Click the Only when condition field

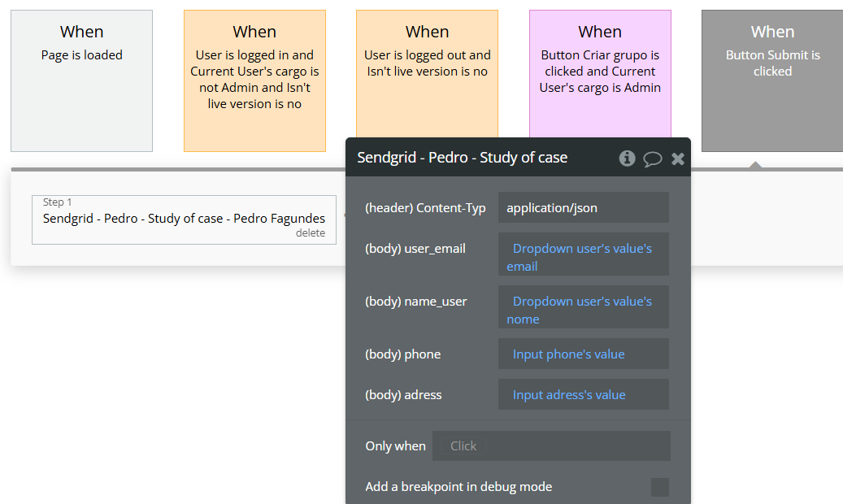coord(551,445)
